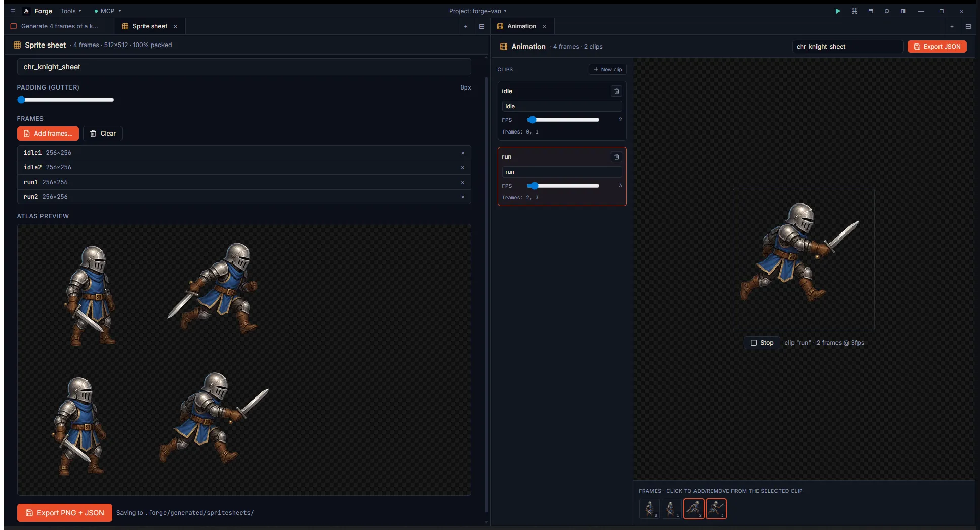Clear all frames with Clear button

pyautogui.click(x=103, y=134)
